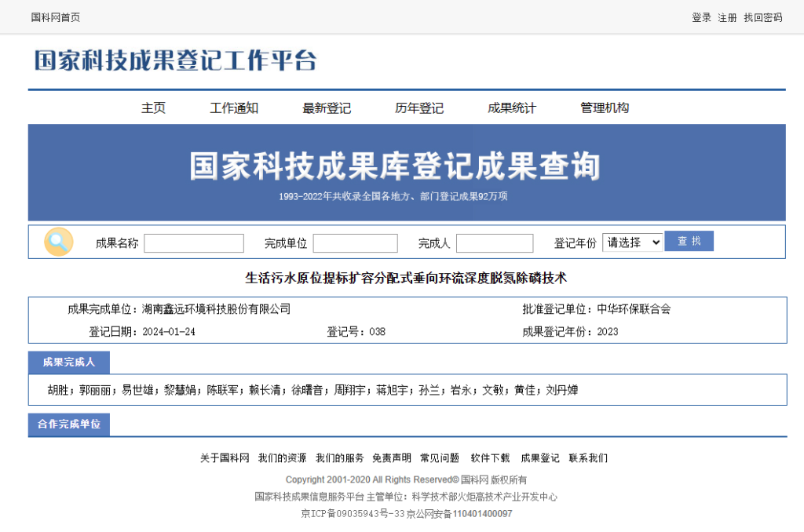Image resolution: width=804 pixels, height=532 pixels.
Task: Click the magnifying glass search icon
Action: [x=58, y=242]
